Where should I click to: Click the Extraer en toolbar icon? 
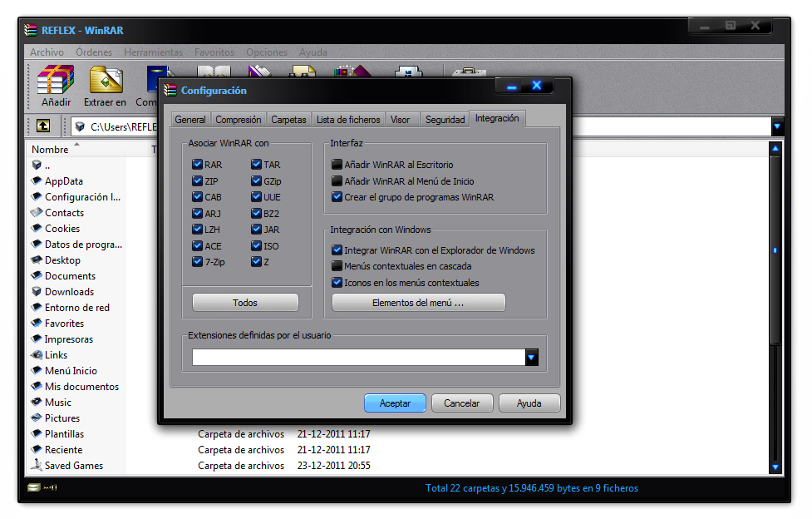[x=106, y=79]
